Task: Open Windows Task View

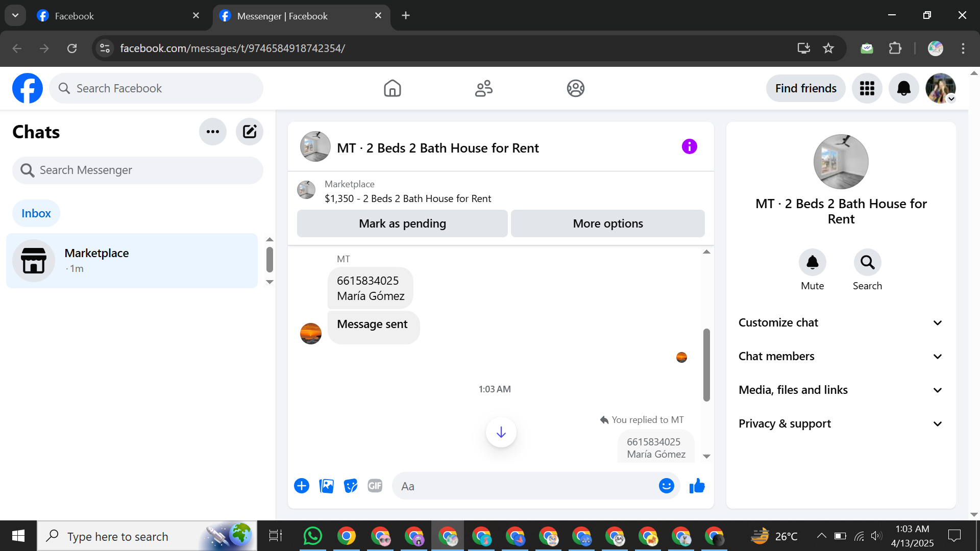Action: [x=276, y=536]
